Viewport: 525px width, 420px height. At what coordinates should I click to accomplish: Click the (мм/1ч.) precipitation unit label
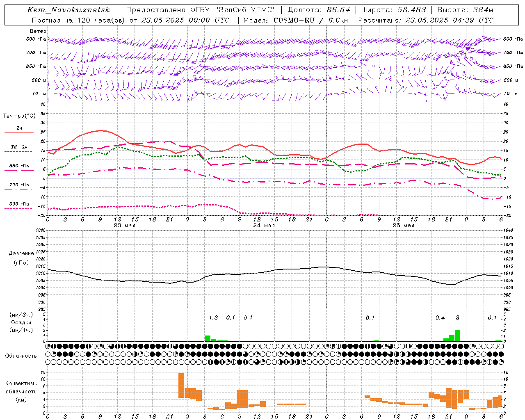pyautogui.click(x=21, y=330)
